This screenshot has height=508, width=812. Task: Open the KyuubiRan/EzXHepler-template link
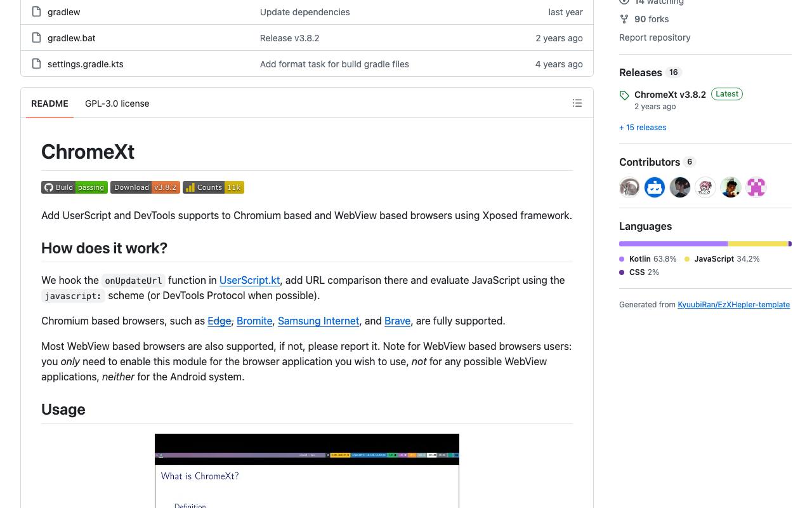[x=733, y=305]
